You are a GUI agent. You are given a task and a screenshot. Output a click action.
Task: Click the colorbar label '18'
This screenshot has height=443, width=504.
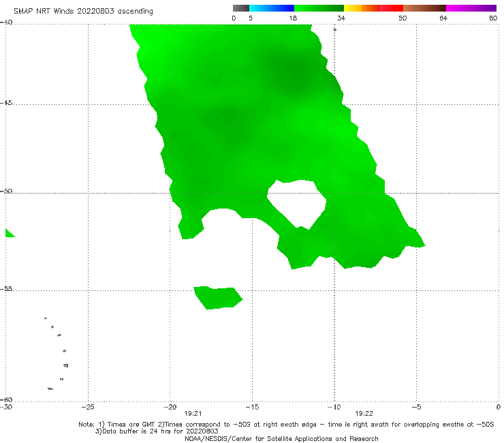pyautogui.click(x=293, y=18)
